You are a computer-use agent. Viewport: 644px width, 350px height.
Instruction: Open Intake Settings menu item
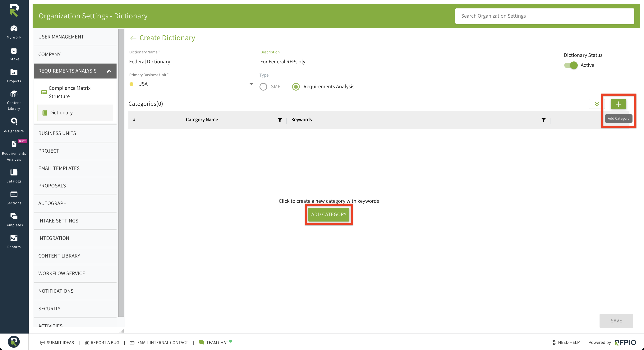coord(75,221)
